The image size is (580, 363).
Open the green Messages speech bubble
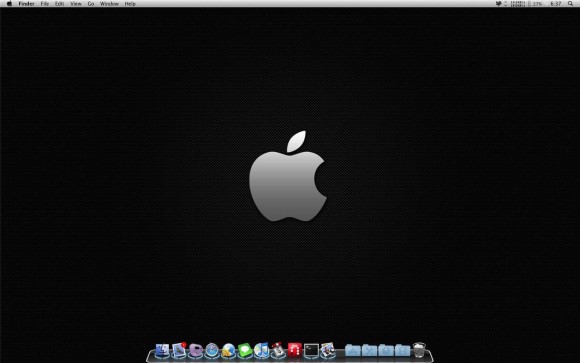(245, 350)
